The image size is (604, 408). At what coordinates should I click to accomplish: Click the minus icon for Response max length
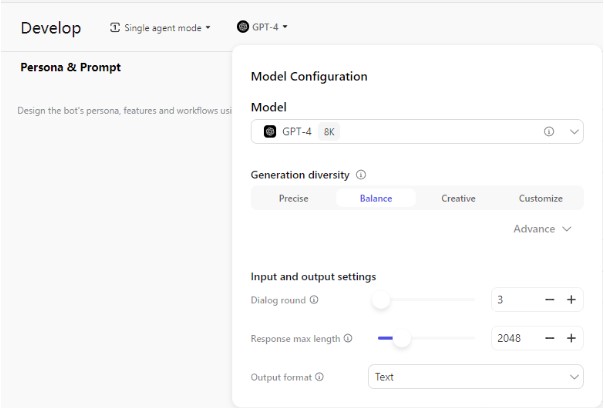(550, 339)
